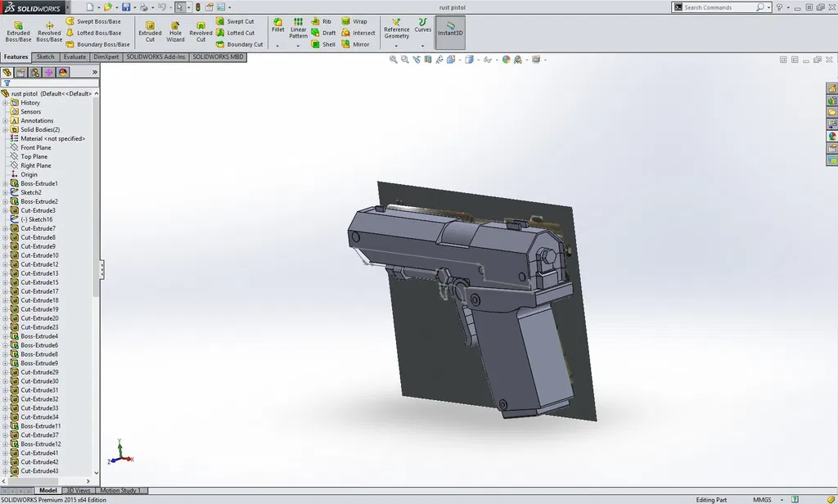Click the Swept Boss/Base command
Image resolution: width=838 pixels, height=504 pixels.
pos(97,21)
